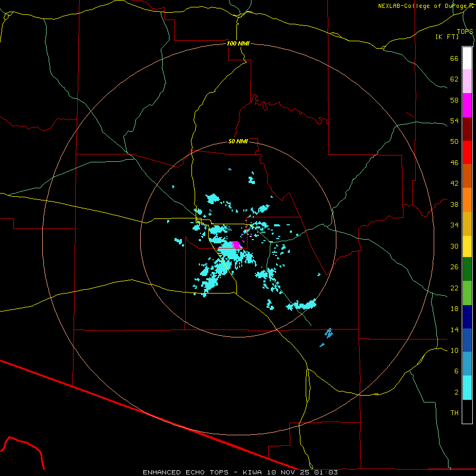Click the 42 legend value

click(x=454, y=183)
